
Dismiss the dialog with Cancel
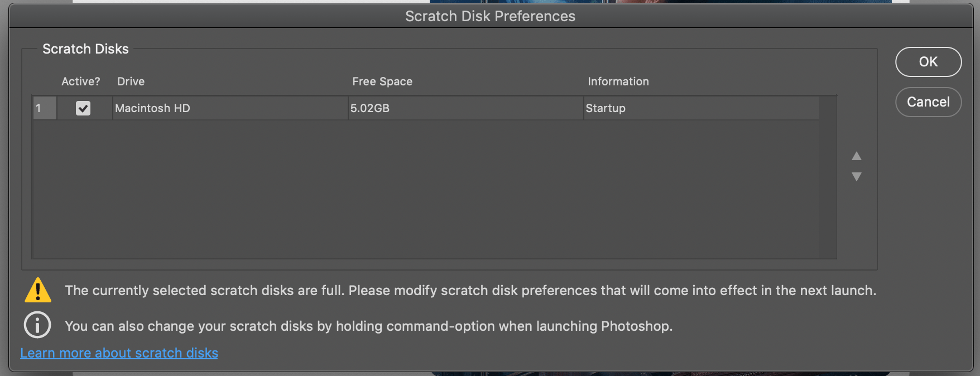pos(928,102)
